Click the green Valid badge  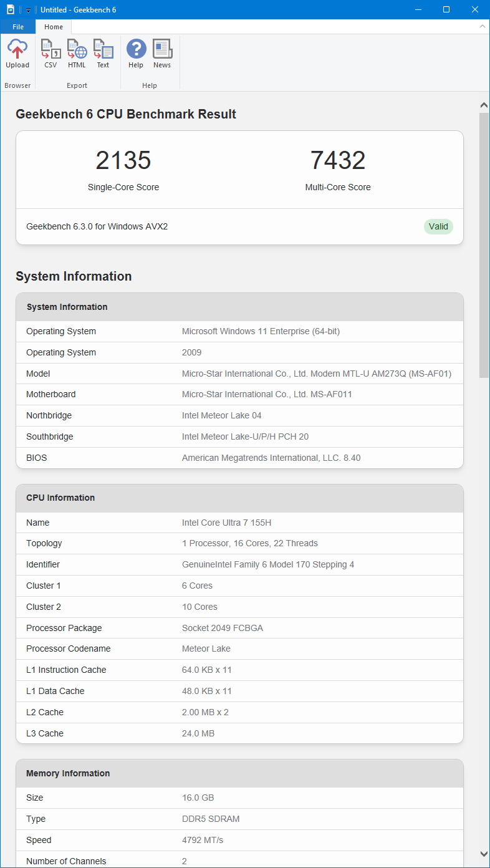(x=438, y=226)
